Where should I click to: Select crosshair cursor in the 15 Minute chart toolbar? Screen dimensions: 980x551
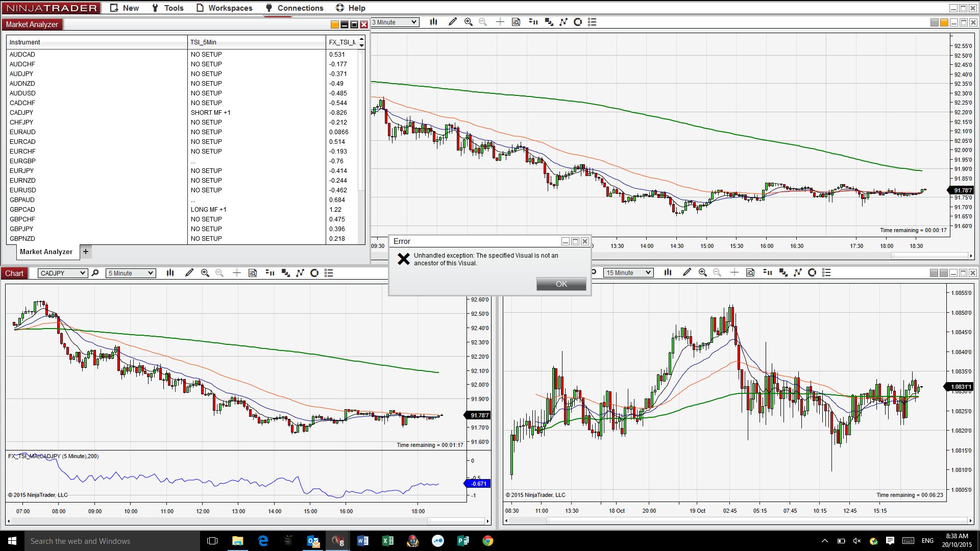734,273
